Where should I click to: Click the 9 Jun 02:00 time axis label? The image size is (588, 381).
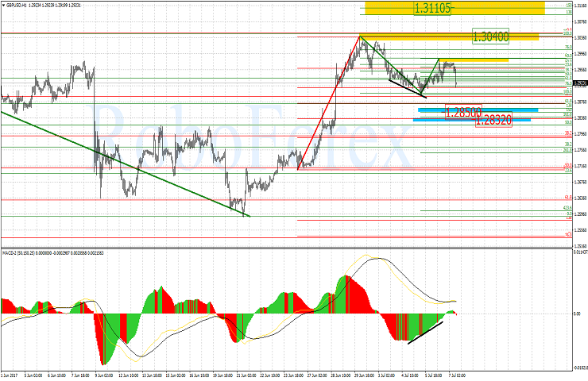pyautogui.click(x=103, y=375)
